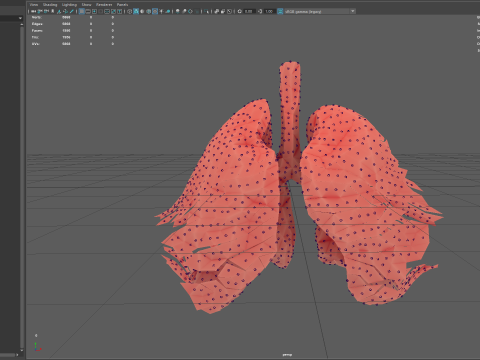Enable Smooth Shade All mode
This screenshot has height=360, width=480.
(x=136, y=11)
